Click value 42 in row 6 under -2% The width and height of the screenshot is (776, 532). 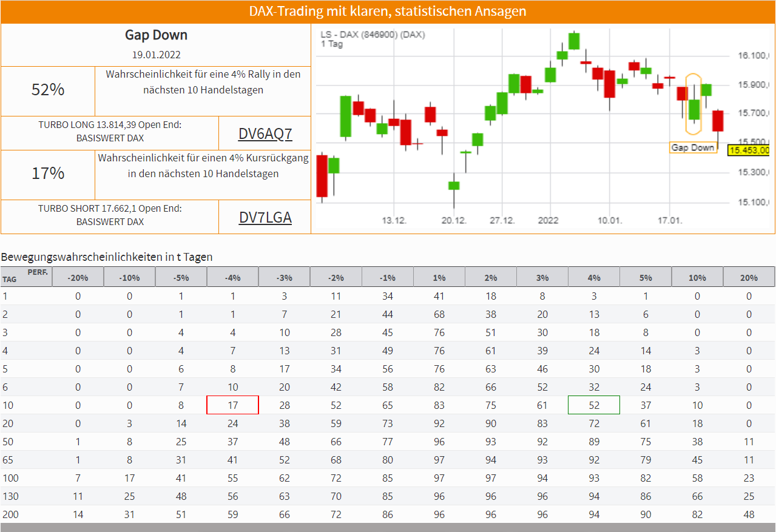(336, 387)
